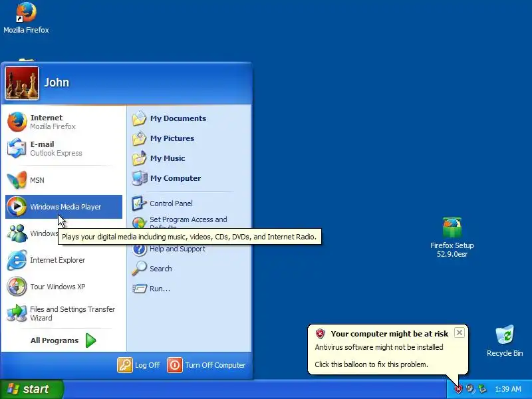Click the user name John
Image resolution: width=532 pixels, height=399 pixels.
(x=57, y=82)
